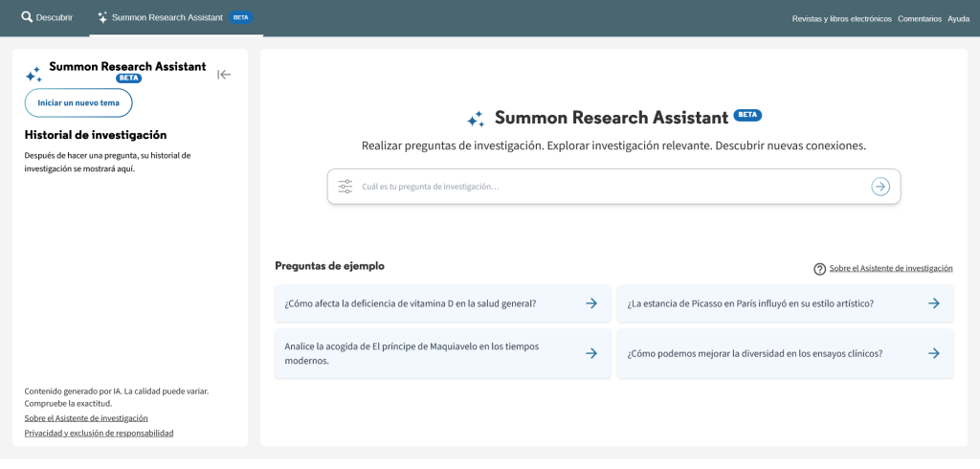Click the search magnifier icon beside Descubrir

pyautogui.click(x=27, y=17)
